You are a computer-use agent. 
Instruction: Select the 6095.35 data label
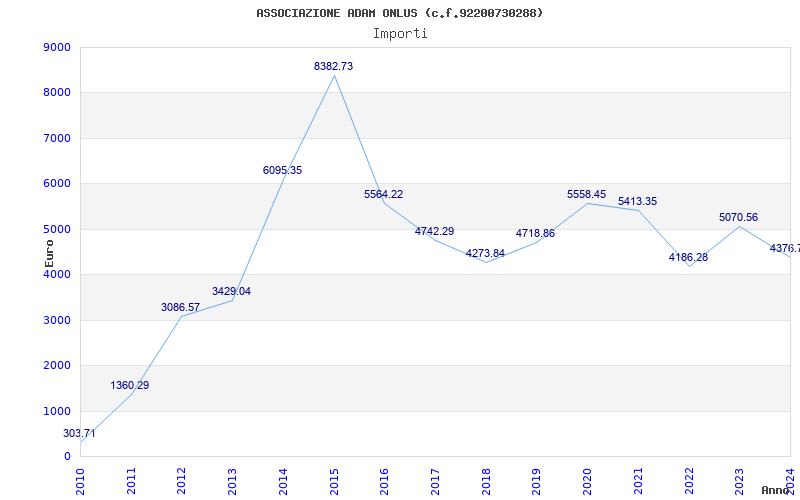pos(282,170)
